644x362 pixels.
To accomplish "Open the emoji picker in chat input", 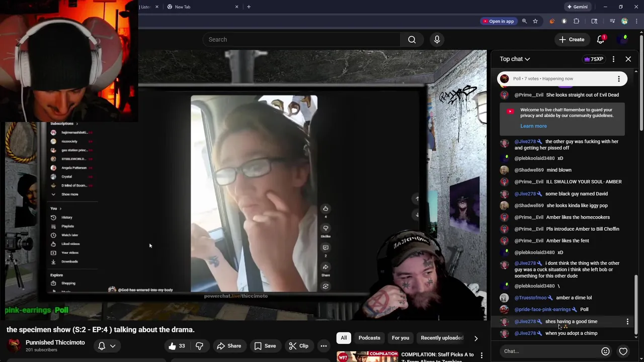I will coord(605,351).
